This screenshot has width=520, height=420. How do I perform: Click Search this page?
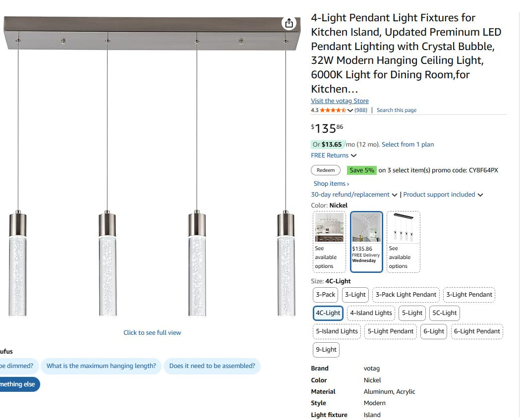click(396, 110)
